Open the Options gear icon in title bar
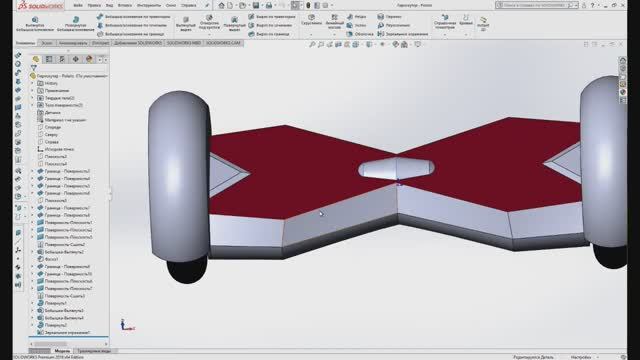 point(326,5)
